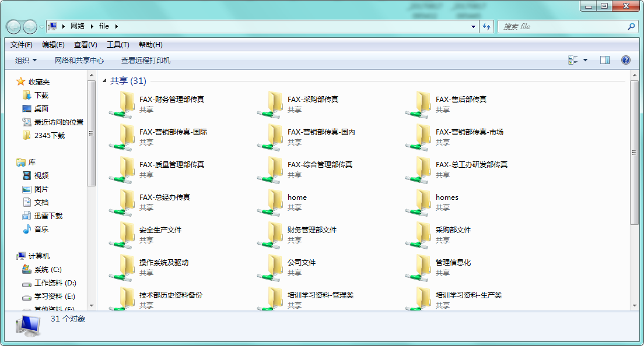Open 工作资料 (D:) drive
This screenshot has width=644, height=346.
click(55, 283)
